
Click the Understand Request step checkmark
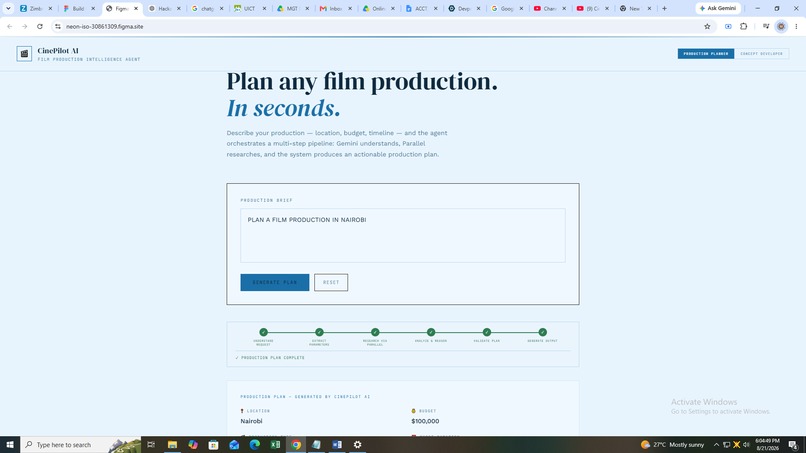point(264,332)
